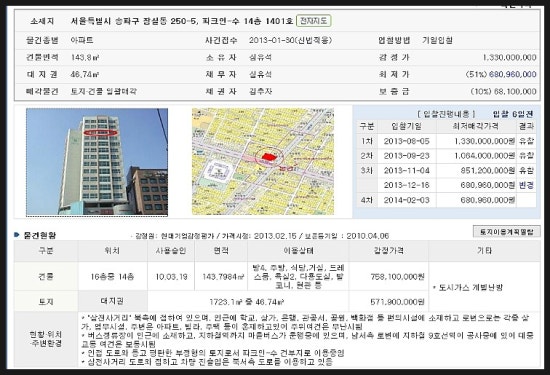Click the 4차 row price 680,960,000원
Image resolution: width=550 pixels, height=375 pixels.
tap(488, 200)
